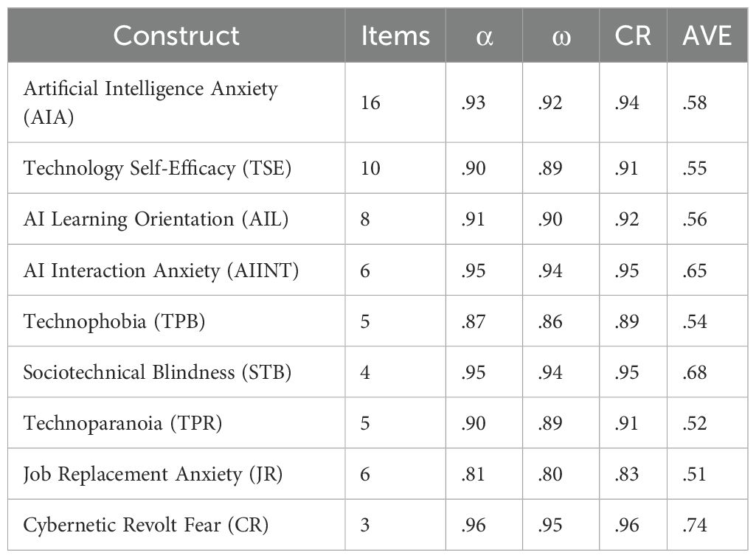756x558 pixels.
Task: Click the Job Replacement Anxiety (JR) cell
Action: [153, 474]
